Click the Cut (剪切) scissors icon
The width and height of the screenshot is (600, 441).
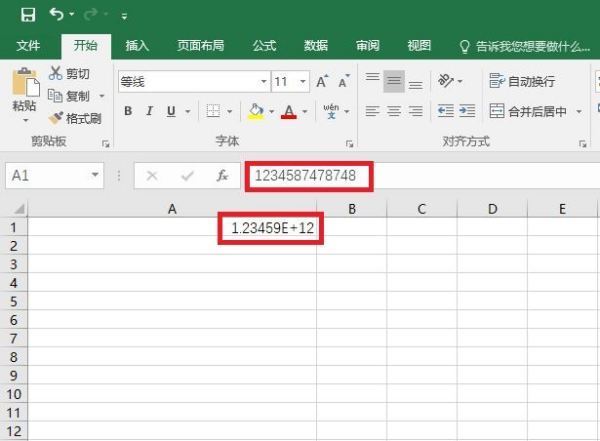(55, 74)
